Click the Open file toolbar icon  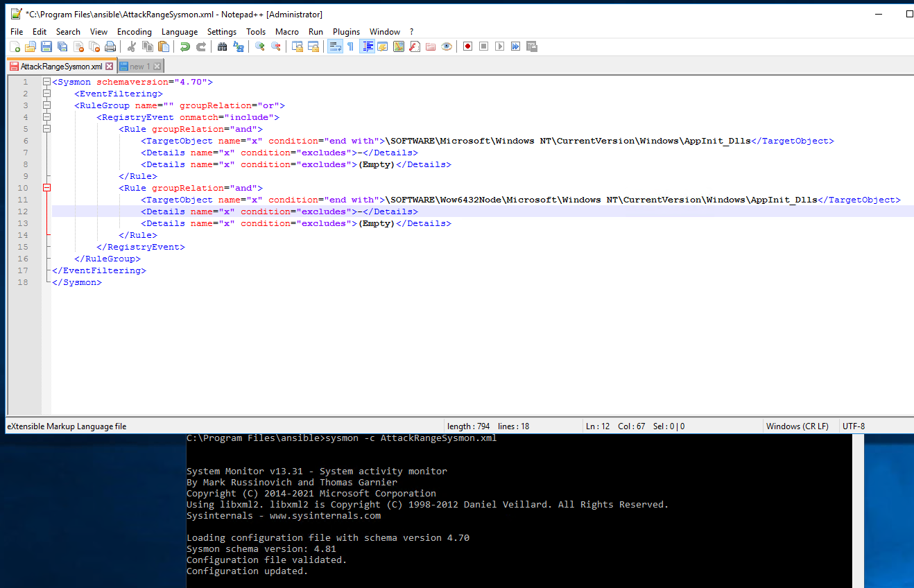pos(31,46)
